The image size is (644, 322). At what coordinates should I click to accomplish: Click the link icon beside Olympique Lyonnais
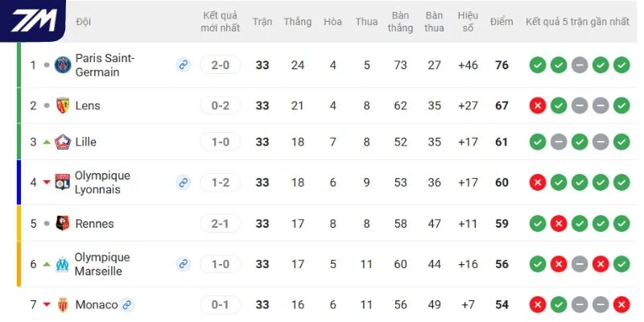pyautogui.click(x=184, y=183)
